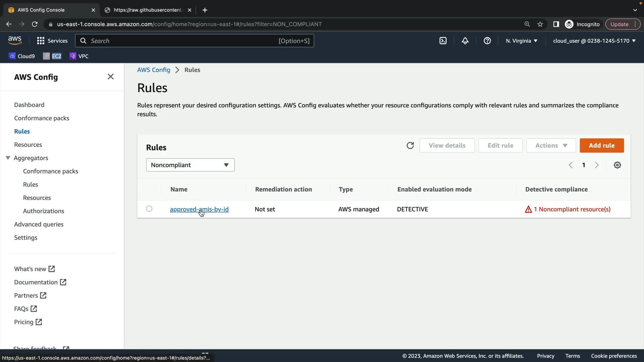Refresh the Rules table

[x=410, y=145]
